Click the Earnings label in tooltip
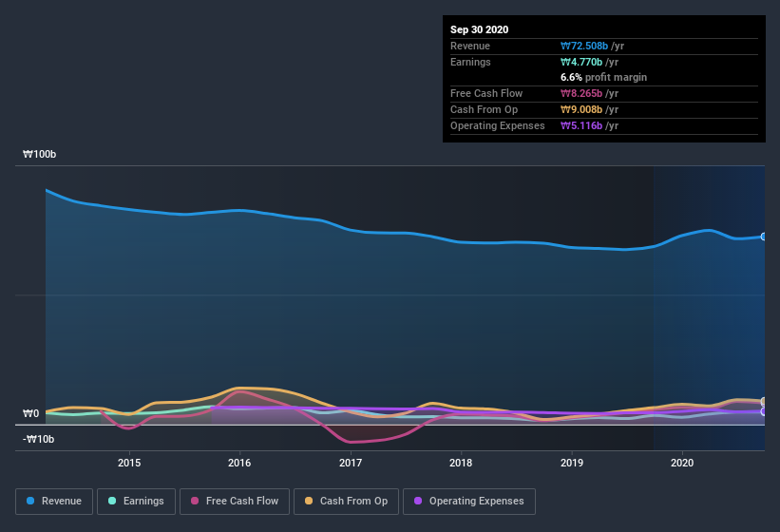The height and width of the screenshot is (532, 780). pos(470,62)
